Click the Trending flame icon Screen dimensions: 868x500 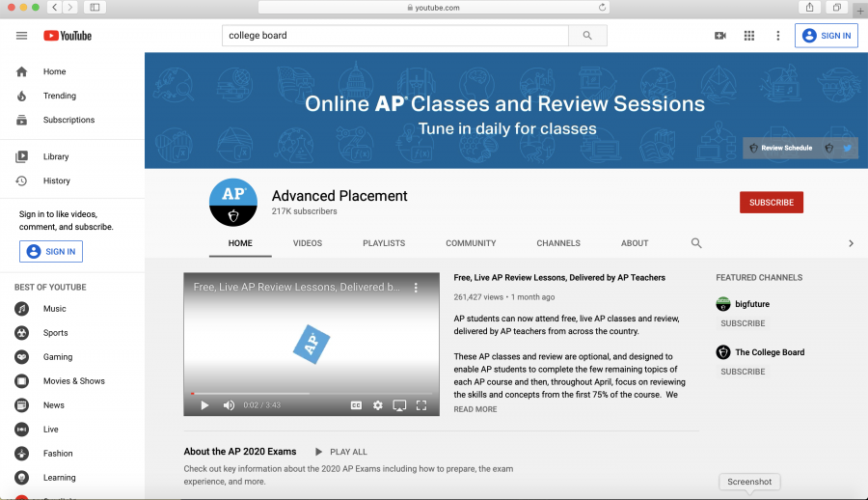(x=21, y=96)
